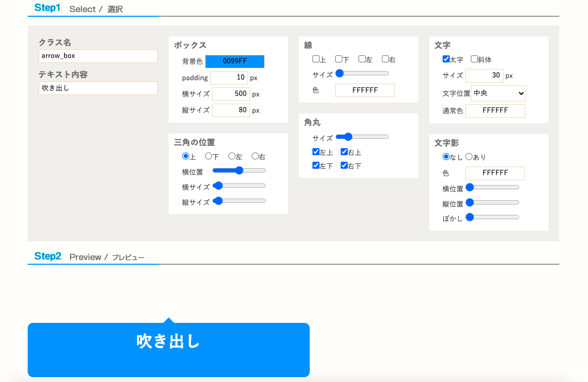Click the 線 color field FFFFFF
Image resolution: width=588 pixels, height=382 pixels.
pyautogui.click(x=365, y=90)
